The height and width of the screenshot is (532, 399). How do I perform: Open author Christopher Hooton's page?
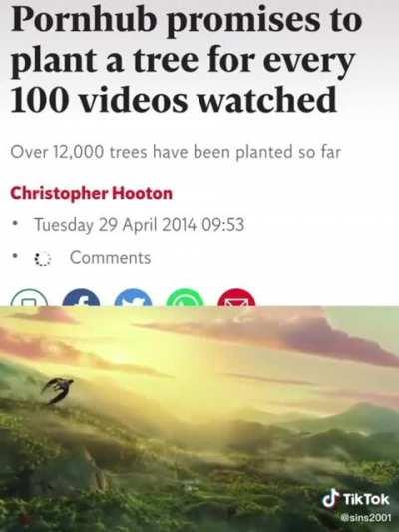[x=91, y=193]
